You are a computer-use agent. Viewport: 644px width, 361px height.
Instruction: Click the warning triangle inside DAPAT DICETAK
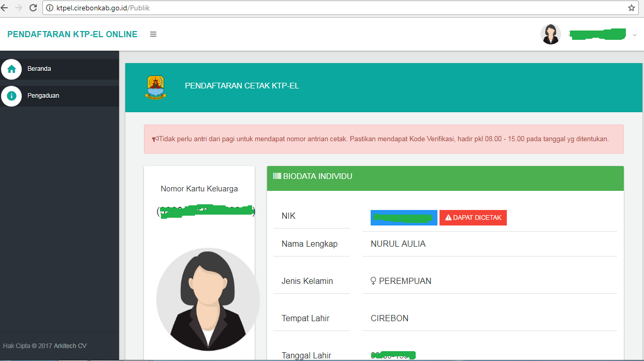(449, 217)
